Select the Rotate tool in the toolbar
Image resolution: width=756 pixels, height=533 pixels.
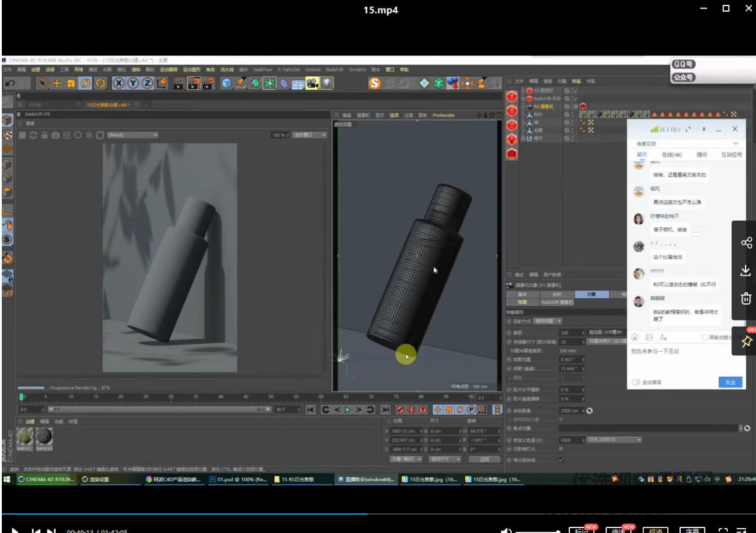86,83
